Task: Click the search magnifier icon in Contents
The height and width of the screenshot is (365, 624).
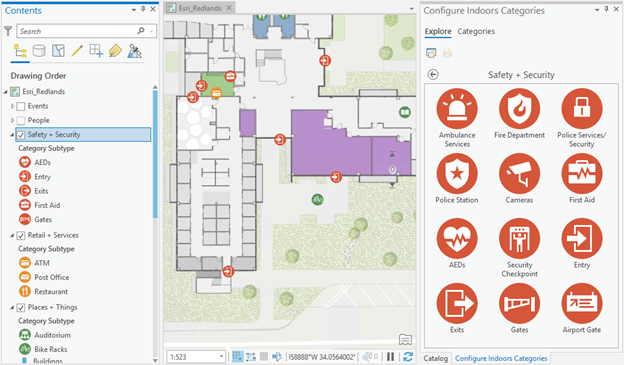Action: click(140, 31)
